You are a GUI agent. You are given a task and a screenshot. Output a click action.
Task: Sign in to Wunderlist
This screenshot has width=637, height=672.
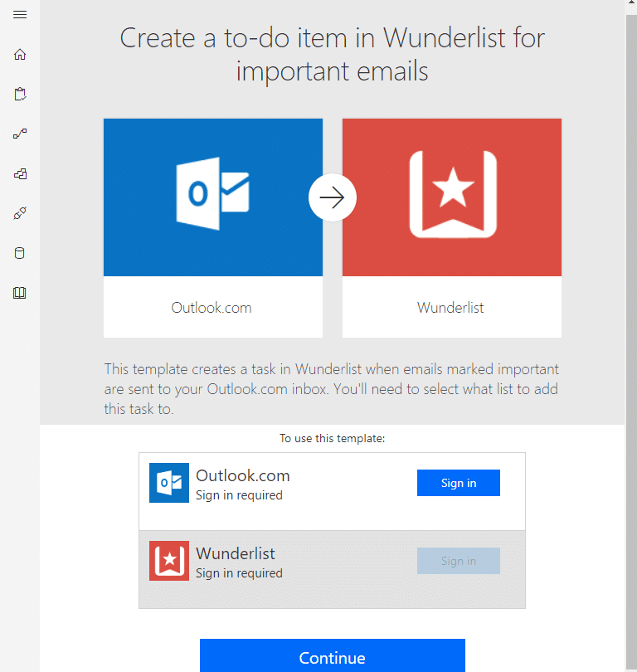point(459,561)
